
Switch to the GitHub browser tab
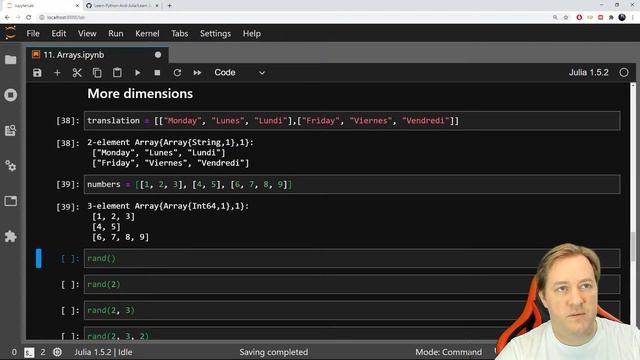tap(122, 6)
